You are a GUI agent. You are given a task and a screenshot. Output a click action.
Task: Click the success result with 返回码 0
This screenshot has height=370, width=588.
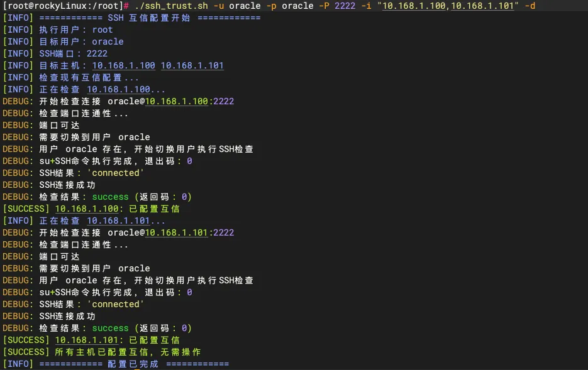tap(110, 197)
